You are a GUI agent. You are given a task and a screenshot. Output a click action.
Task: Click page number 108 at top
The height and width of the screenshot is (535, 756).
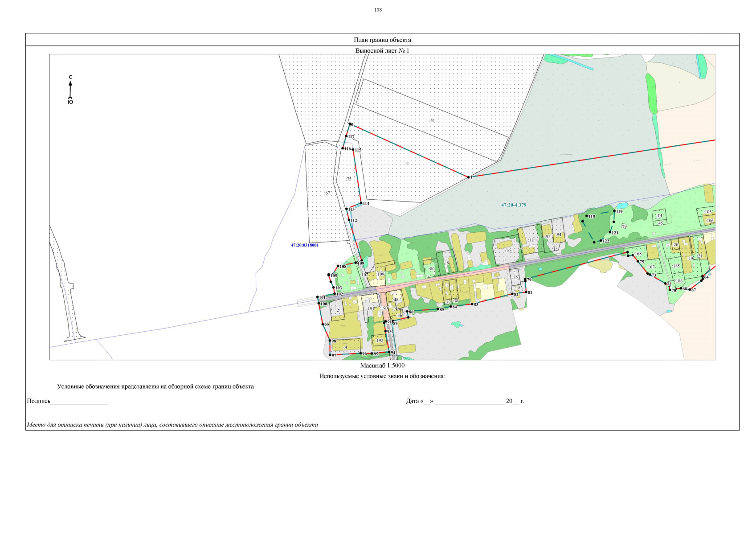(378, 10)
